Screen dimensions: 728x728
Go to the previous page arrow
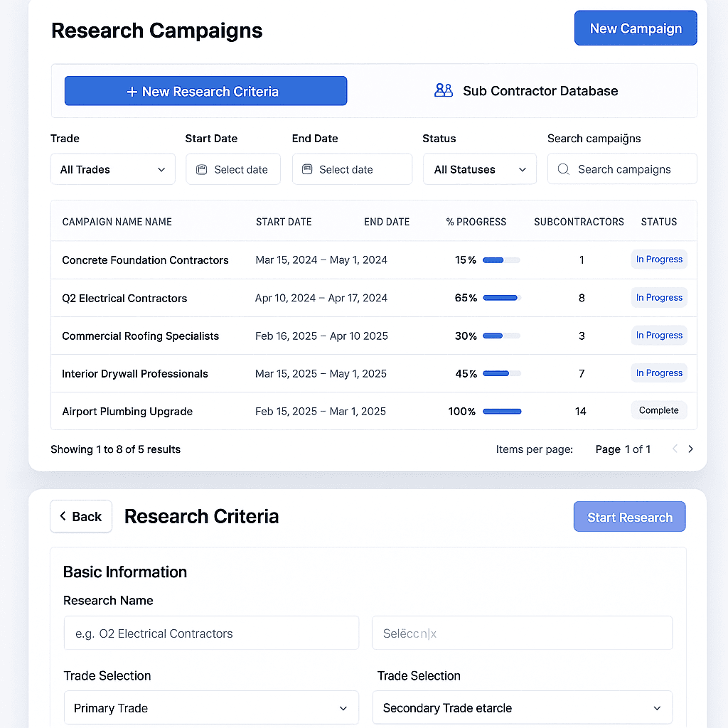point(675,449)
